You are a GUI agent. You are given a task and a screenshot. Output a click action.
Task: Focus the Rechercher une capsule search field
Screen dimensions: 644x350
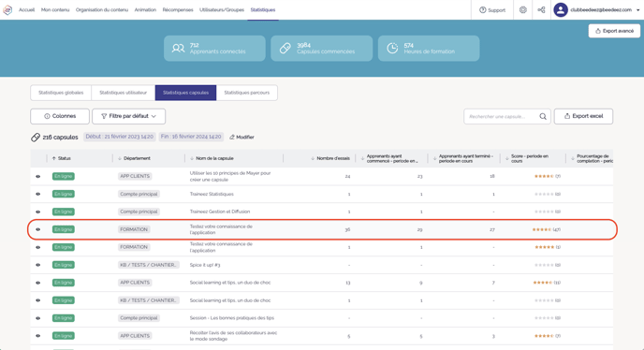pyautogui.click(x=501, y=117)
